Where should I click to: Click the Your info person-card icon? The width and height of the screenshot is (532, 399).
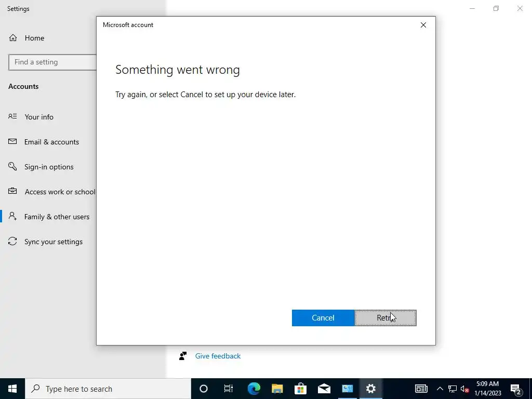pos(12,116)
